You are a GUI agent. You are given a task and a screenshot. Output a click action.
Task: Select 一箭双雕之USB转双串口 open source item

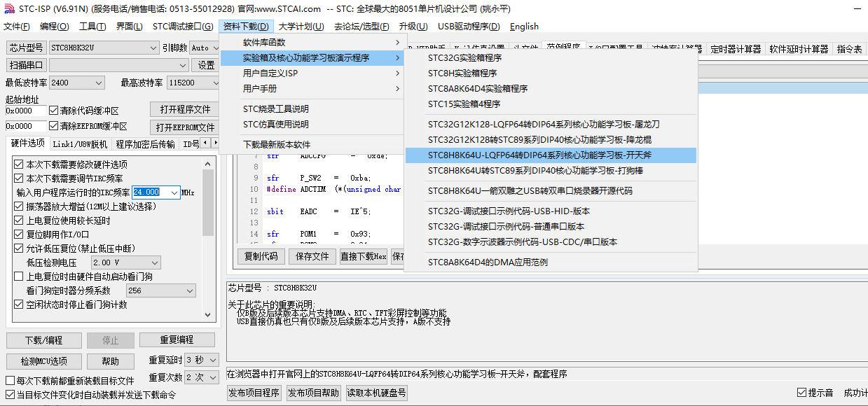click(x=551, y=190)
